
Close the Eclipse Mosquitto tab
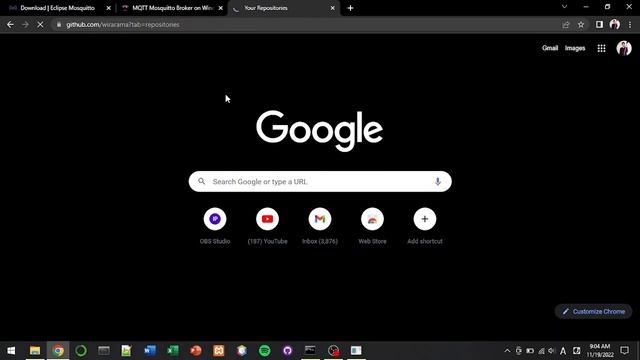(x=109, y=8)
